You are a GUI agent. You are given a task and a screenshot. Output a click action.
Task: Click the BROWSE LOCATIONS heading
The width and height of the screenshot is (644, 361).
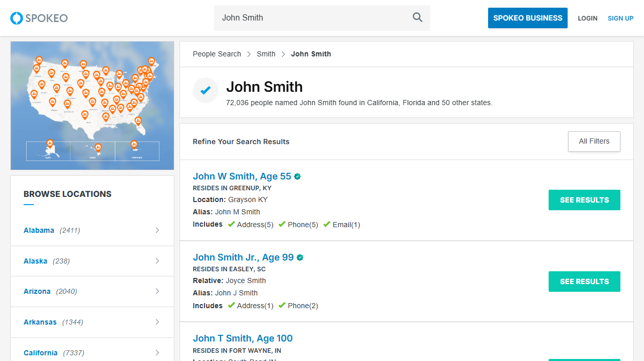tap(68, 194)
